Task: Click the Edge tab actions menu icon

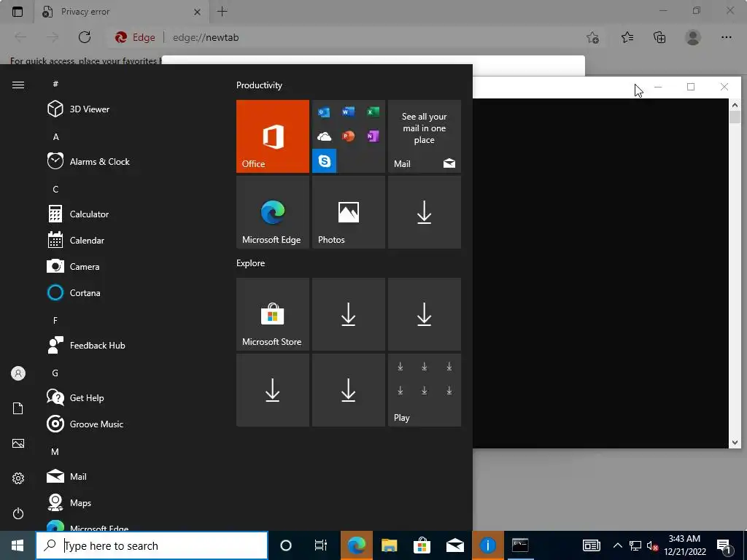Action: coord(18,12)
